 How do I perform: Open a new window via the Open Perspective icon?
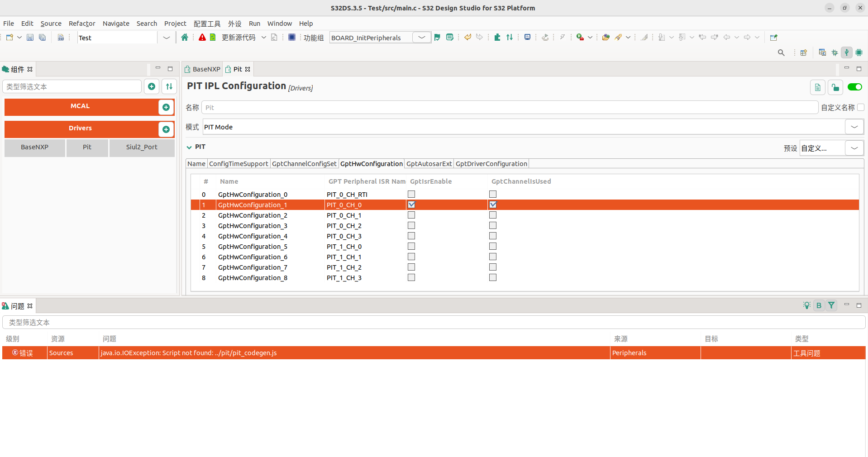coord(803,52)
